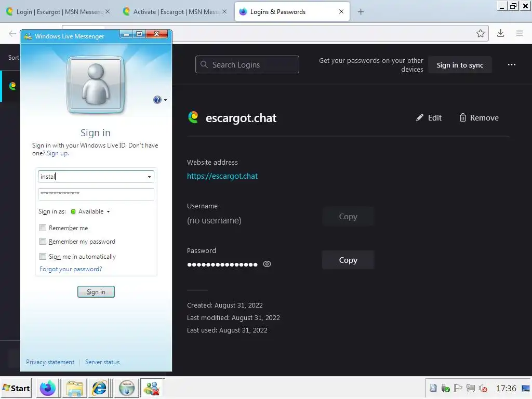Click the Sign up link in Messenger

(57, 153)
